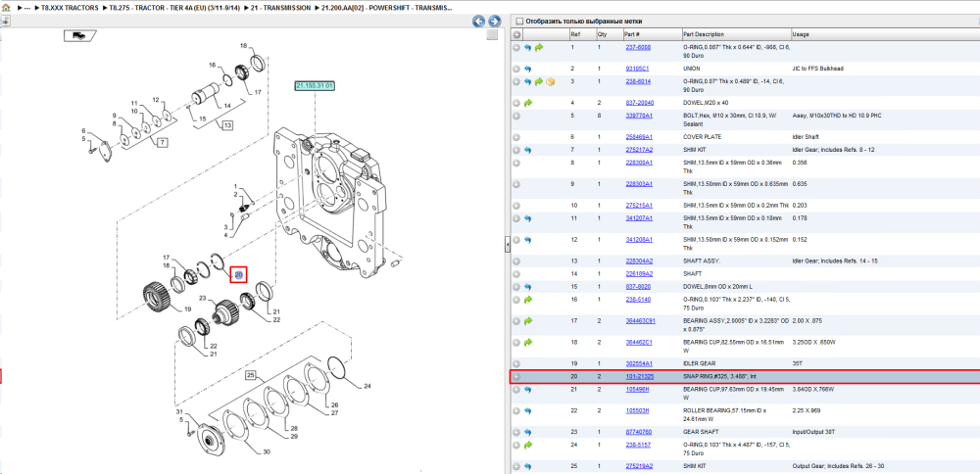The height and width of the screenshot is (474, 980).
Task: Click gray circle icon on SNAP RING row
Action: click(516, 377)
